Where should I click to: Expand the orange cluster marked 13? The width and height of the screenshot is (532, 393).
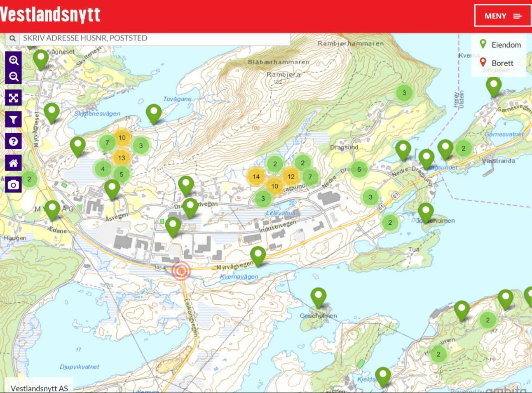pos(121,158)
